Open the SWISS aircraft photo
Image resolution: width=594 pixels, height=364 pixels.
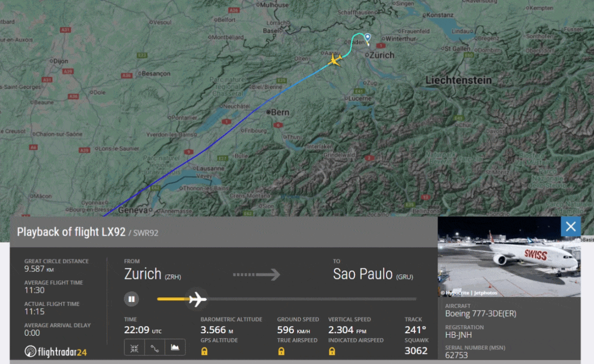[x=509, y=256]
